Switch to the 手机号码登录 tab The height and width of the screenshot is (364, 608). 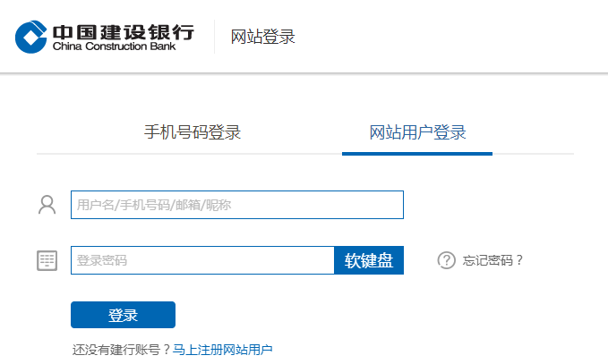tap(193, 133)
